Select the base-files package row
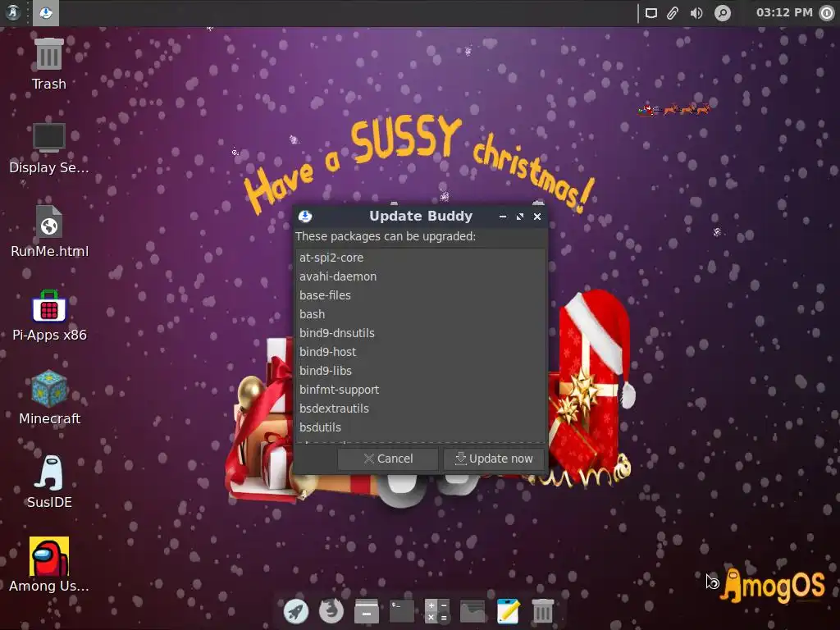 coord(421,295)
